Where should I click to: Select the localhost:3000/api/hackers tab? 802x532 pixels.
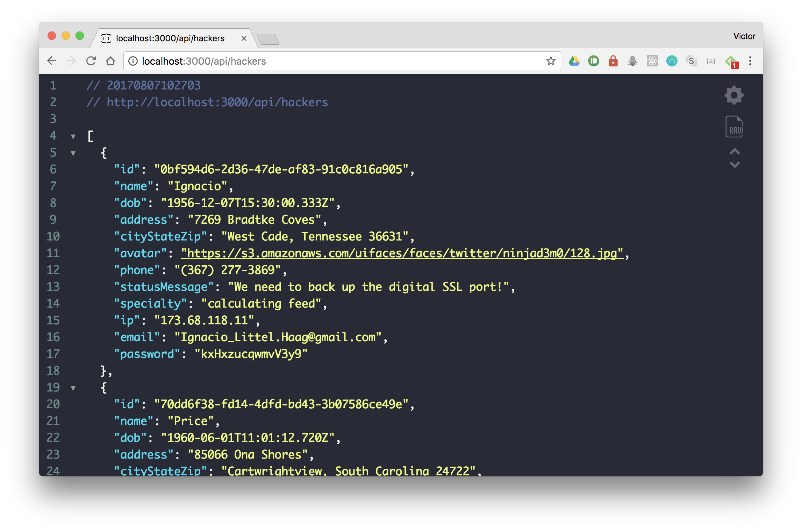(170, 38)
